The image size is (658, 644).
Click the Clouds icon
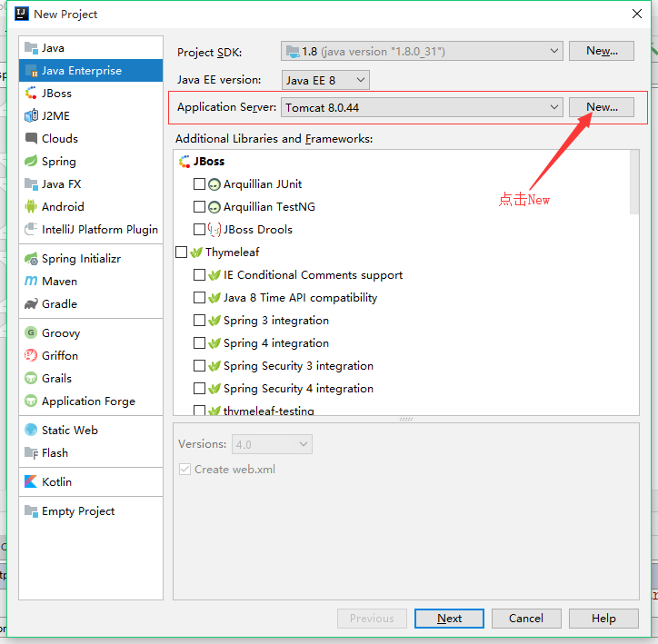(31, 138)
